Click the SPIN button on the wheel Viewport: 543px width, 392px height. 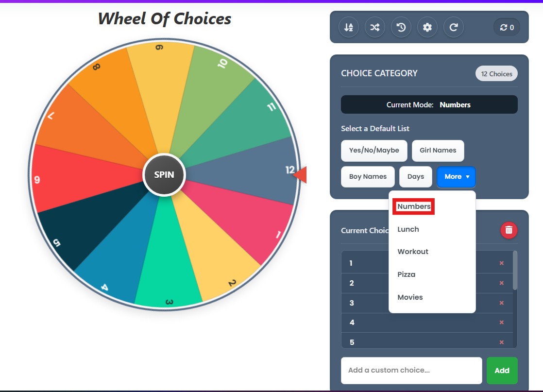164,175
